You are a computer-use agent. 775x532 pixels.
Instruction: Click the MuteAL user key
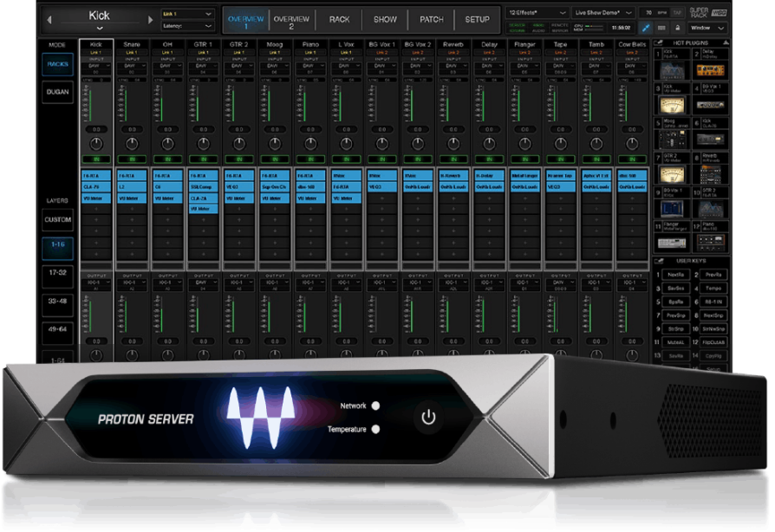pyautogui.click(x=675, y=342)
